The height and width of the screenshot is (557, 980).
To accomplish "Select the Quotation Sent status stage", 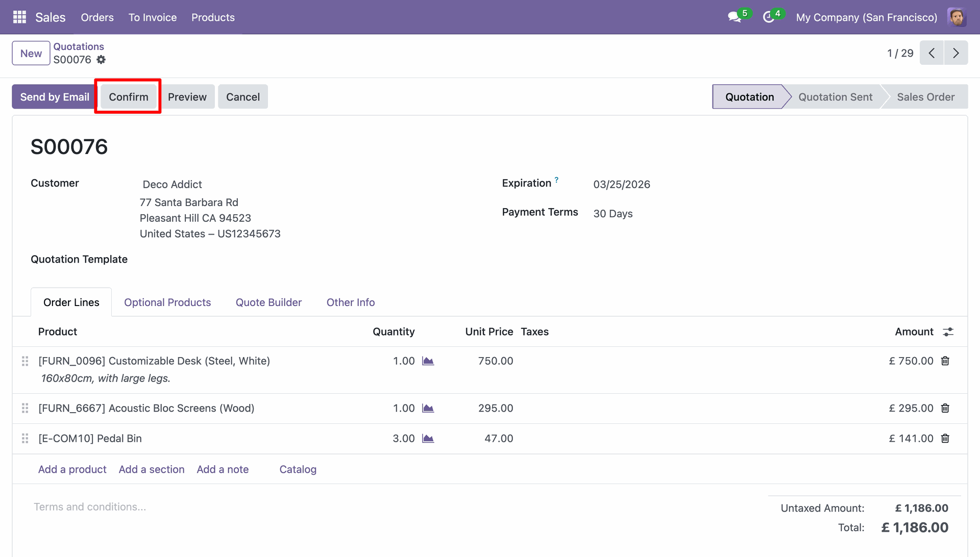I will tap(835, 97).
